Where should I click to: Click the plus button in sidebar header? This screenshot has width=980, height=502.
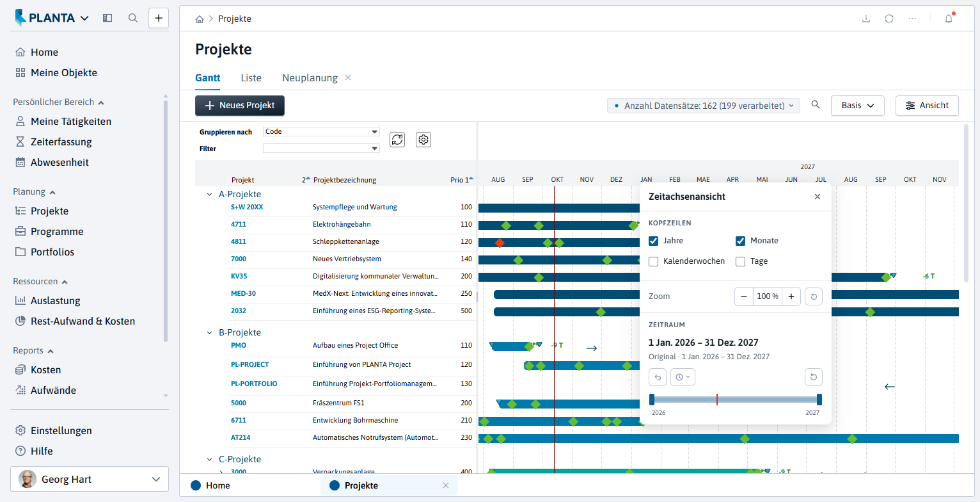pyautogui.click(x=159, y=18)
